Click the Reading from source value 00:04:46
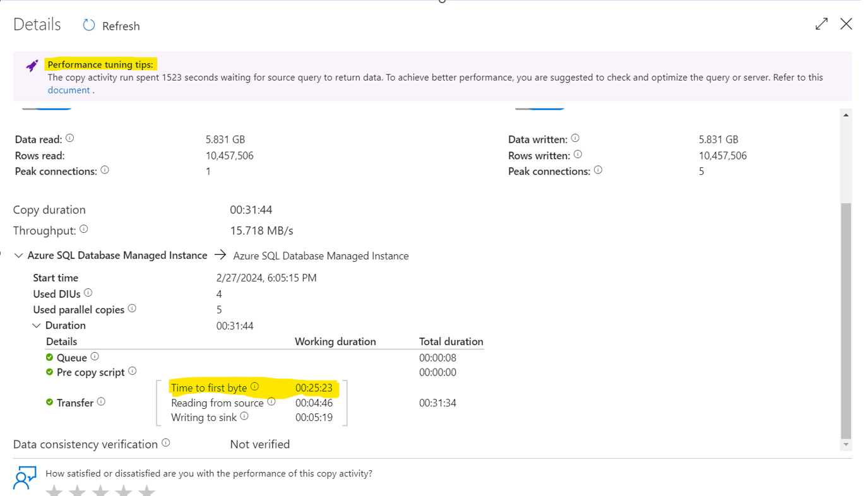This screenshot has height=496, width=868. [x=314, y=403]
